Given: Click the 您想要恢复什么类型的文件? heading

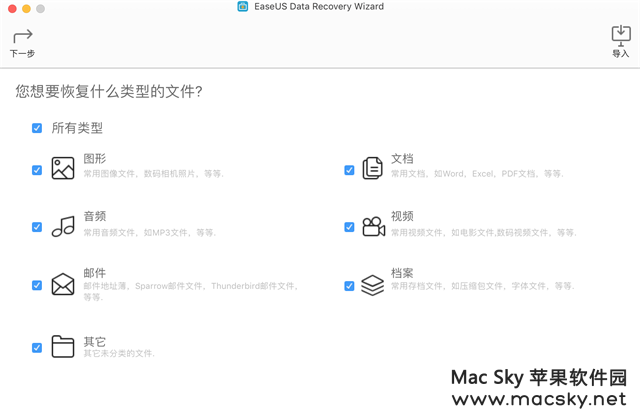Looking at the screenshot, I should 109,91.
